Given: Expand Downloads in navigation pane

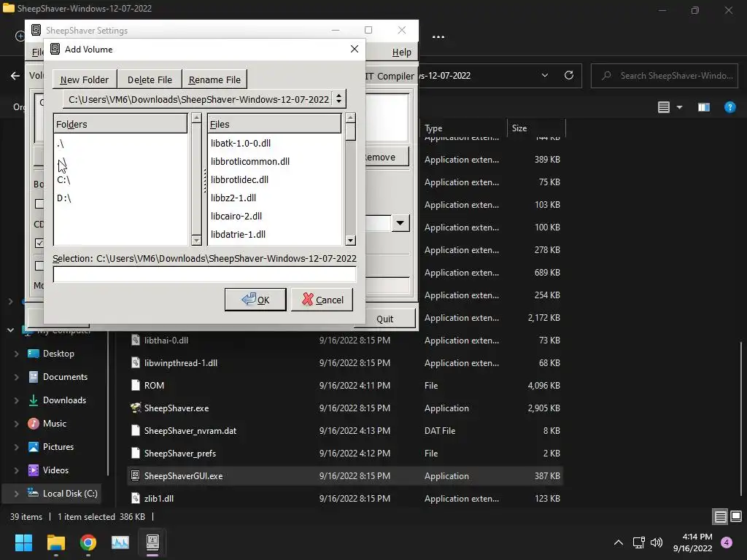Looking at the screenshot, I should tap(16, 400).
